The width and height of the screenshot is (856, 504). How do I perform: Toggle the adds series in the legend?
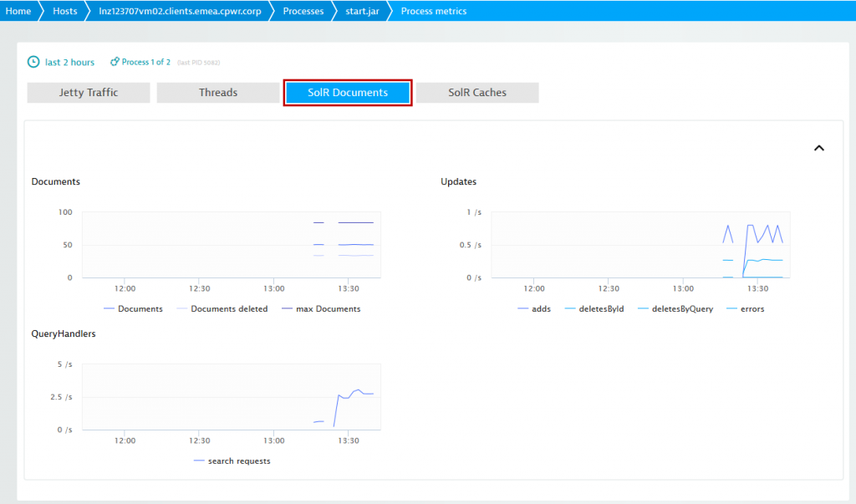pyautogui.click(x=534, y=308)
